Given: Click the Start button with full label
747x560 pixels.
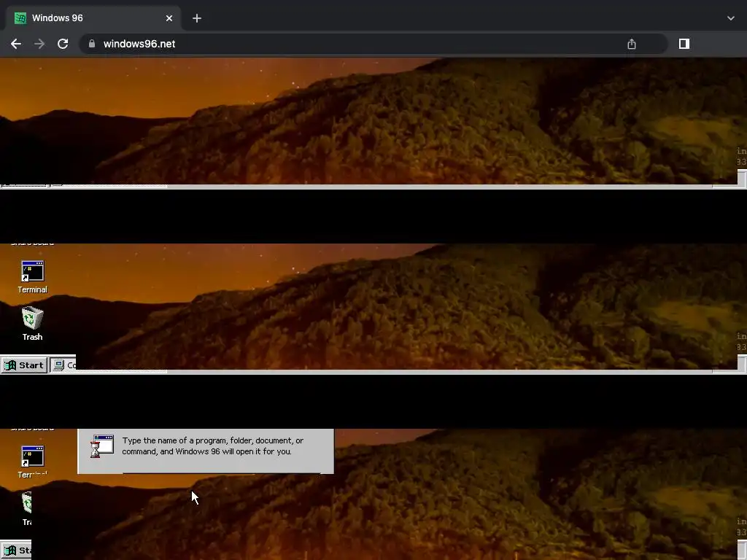Looking at the screenshot, I should click(24, 365).
